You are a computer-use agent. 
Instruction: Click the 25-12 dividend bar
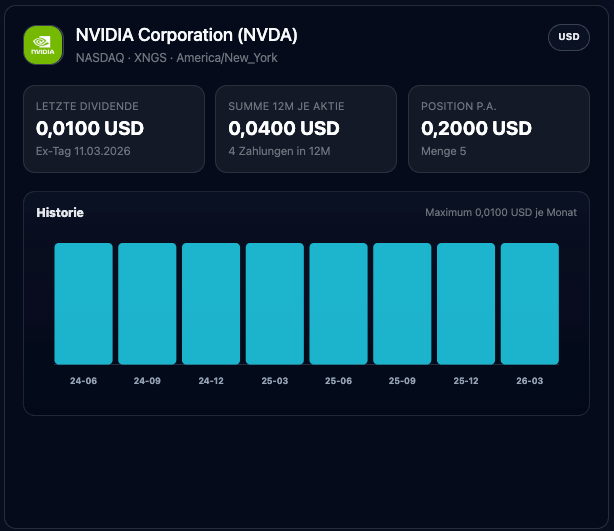[466, 303]
